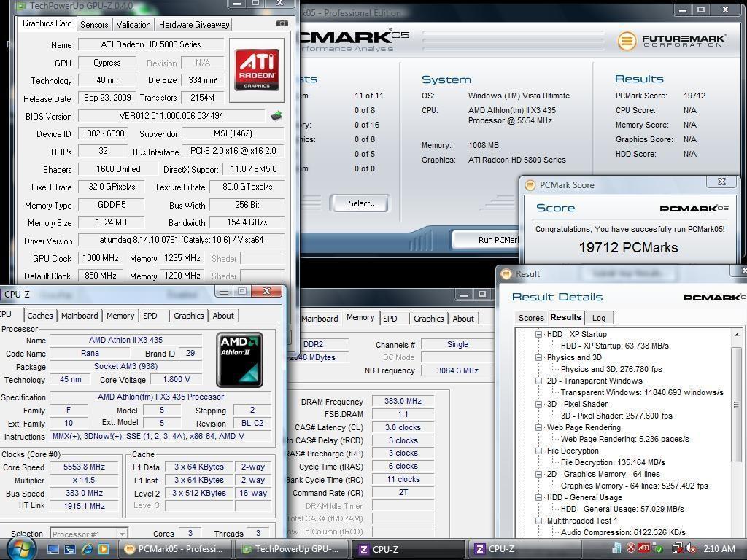Select 'Audio Compression: 6122.326 KB/s' result row
Screen dimensions: 747x560
pyautogui.click(x=623, y=532)
